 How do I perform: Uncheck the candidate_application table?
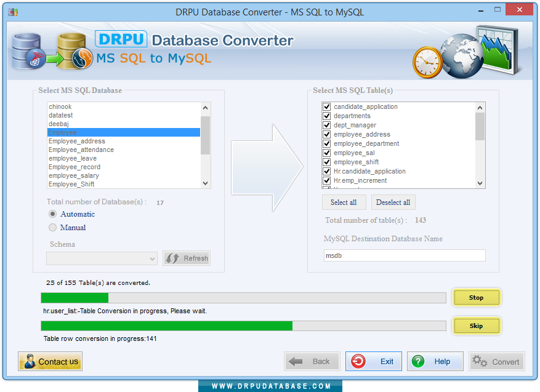(327, 106)
